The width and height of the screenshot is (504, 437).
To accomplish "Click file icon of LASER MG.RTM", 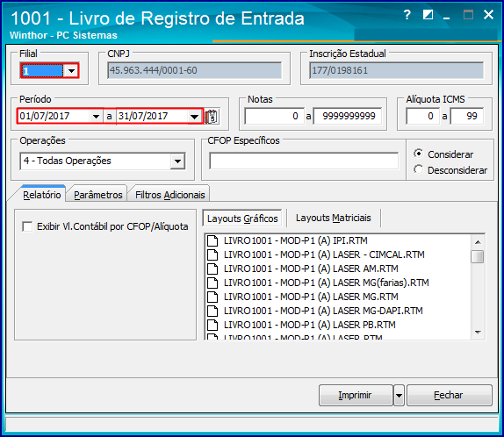I will point(212,297).
